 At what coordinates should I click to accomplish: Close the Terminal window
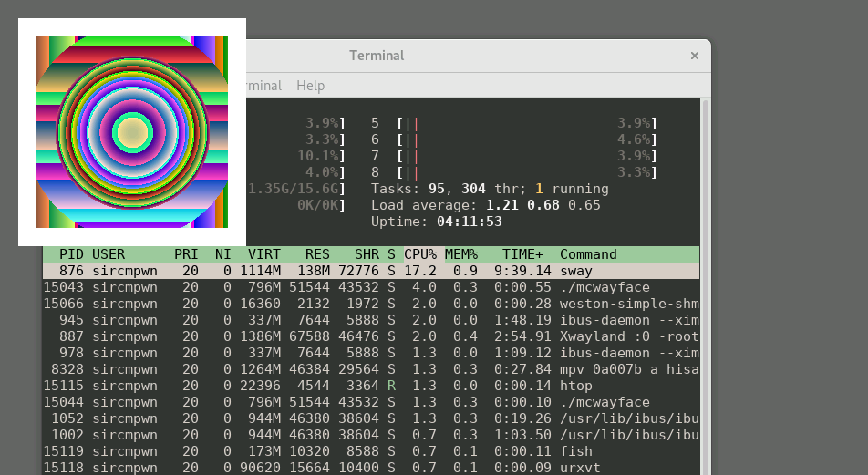(694, 56)
